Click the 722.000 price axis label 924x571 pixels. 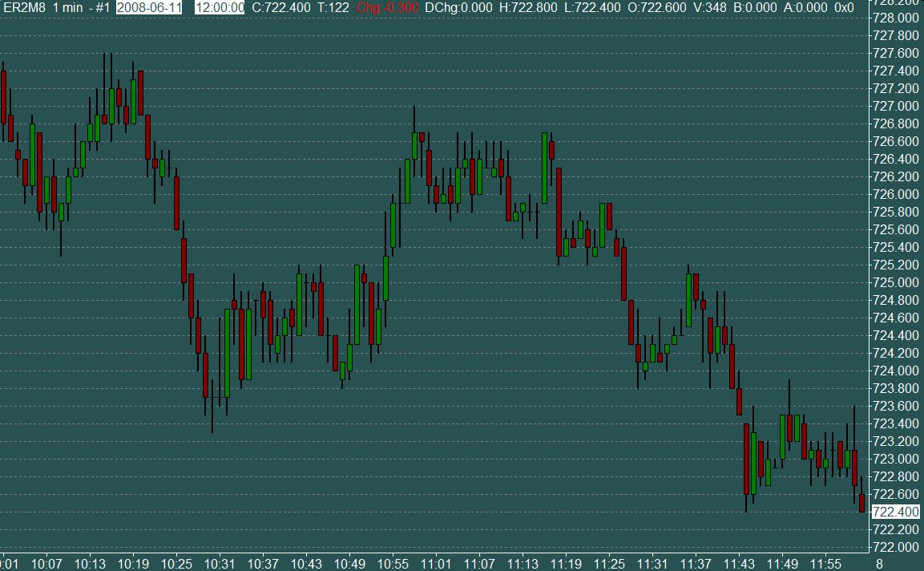coord(896,548)
